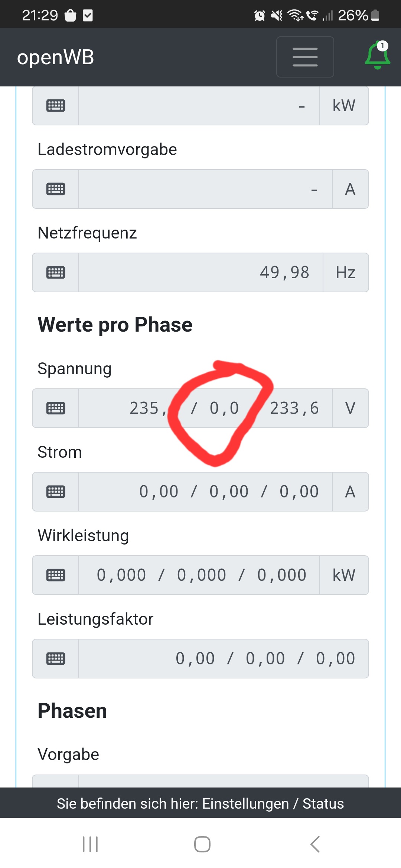The image size is (401, 868).
Task: Select the Strom per-phase values field
Action: pos(205,492)
